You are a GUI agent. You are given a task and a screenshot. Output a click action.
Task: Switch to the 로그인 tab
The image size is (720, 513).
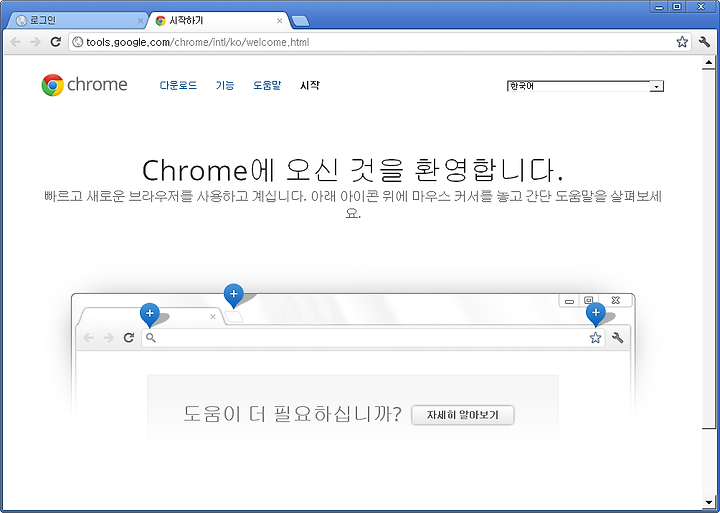(x=76, y=21)
